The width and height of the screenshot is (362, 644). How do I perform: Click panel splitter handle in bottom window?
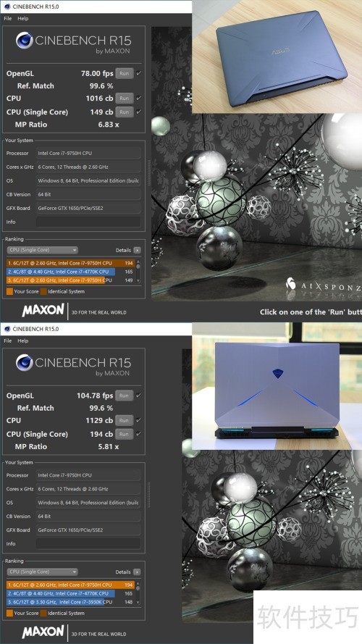pyautogui.click(x=148, y=495)
